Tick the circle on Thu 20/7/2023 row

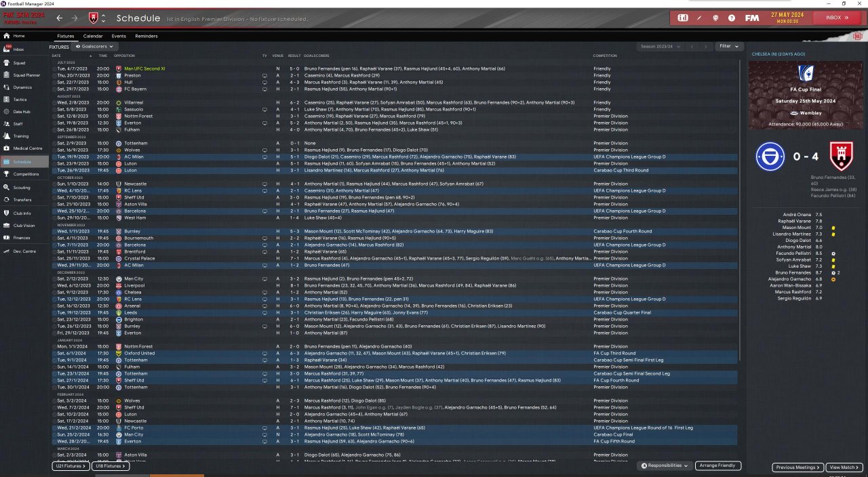point(54,75)
